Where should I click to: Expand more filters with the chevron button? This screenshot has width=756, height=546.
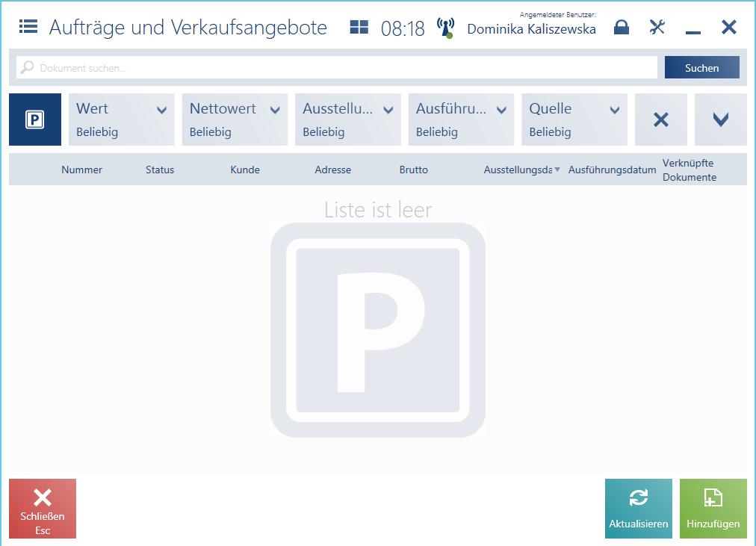click(x=720, y=120)
